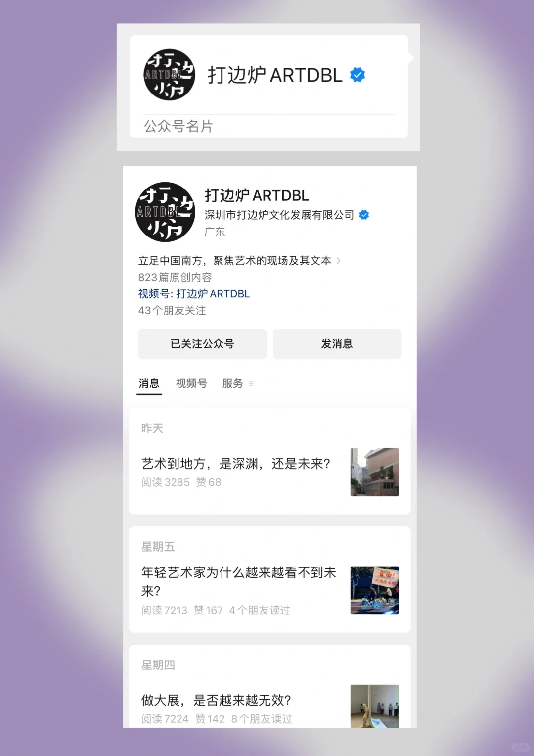Screen dimensions: 534x756
Task: Click the 赞 167 count
Action: coord(208,610)
